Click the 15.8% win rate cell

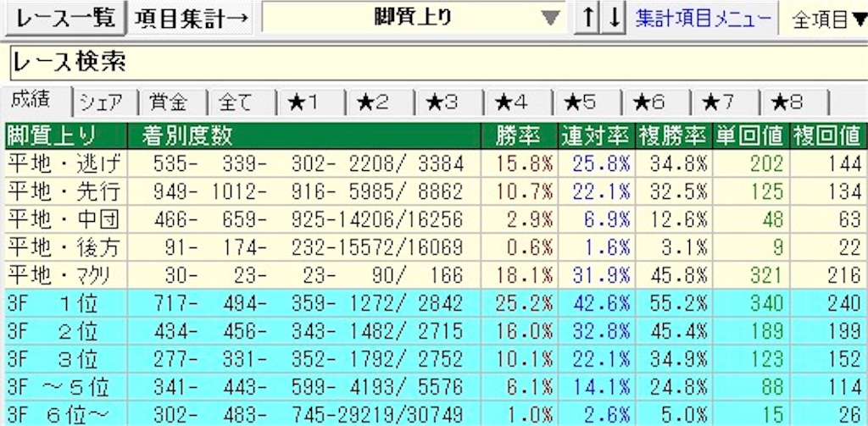coord(518,163)
